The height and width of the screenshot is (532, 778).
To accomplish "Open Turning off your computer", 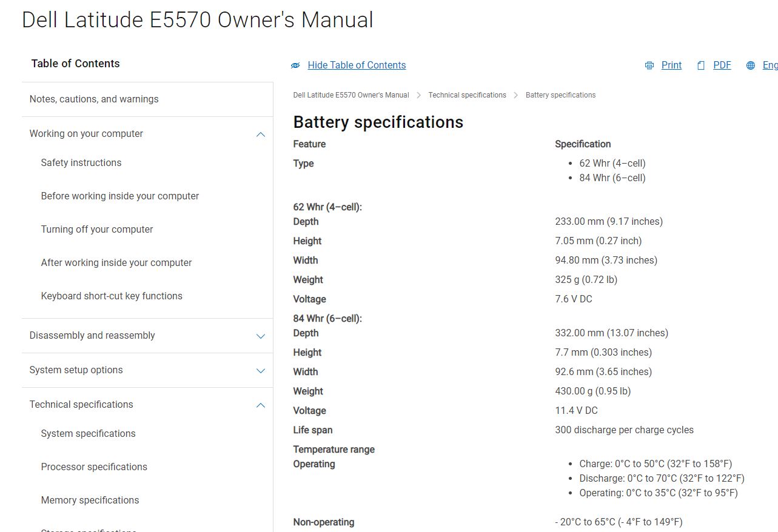I will pos(97,230).
